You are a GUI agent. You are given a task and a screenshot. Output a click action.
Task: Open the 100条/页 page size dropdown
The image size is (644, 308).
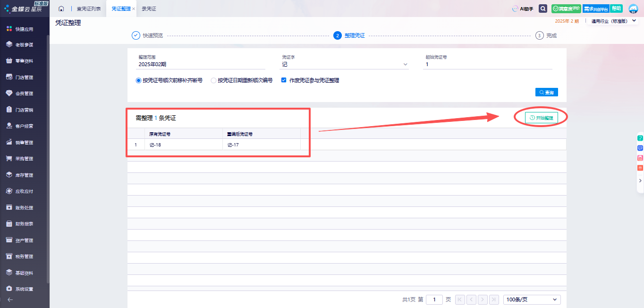click(x=532, y=299)
